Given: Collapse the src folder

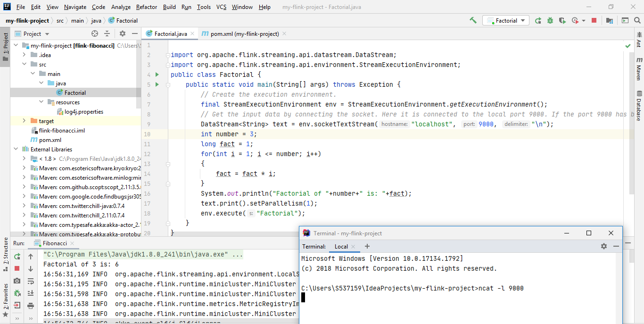Looking at the screenshot, I should 25,64.
